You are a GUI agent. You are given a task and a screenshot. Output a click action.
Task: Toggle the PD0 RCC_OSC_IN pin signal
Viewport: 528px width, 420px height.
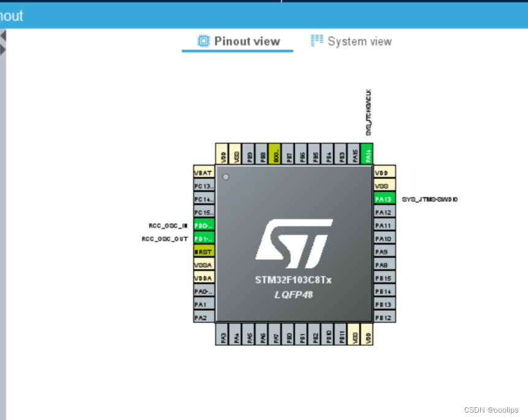click(x=202, y=225)
